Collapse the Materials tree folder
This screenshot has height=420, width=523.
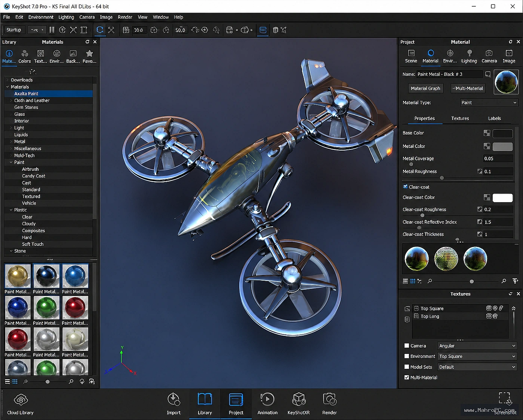coord(7,87)
